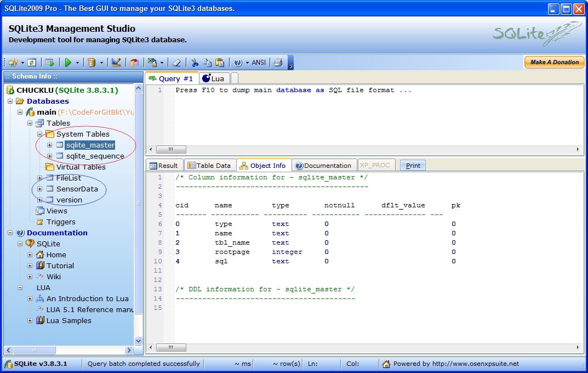Select the version table
This screenshot has height=373, width=588.
pos(69,200)
